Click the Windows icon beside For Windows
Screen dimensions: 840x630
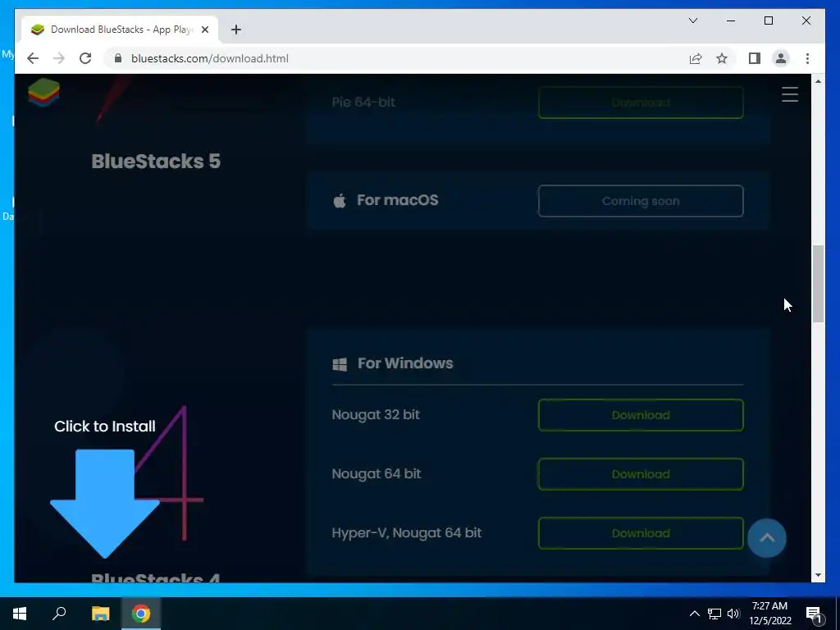tap(340, 364)
